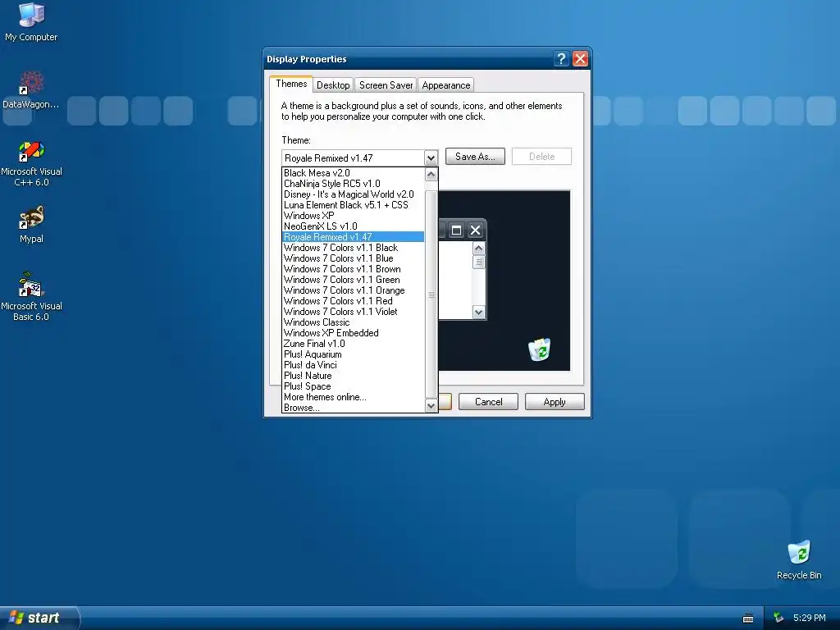Launch Microsoft Visual Basic 6.0 shortcut
Image resolution: width=840 pixels, height=630 pixels.
31,296
